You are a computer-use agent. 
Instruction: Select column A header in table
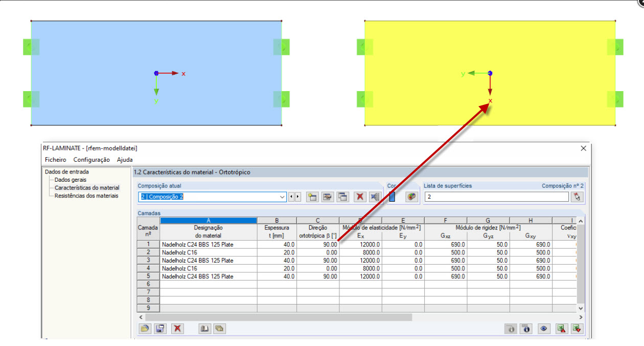[x=209, y=221]
